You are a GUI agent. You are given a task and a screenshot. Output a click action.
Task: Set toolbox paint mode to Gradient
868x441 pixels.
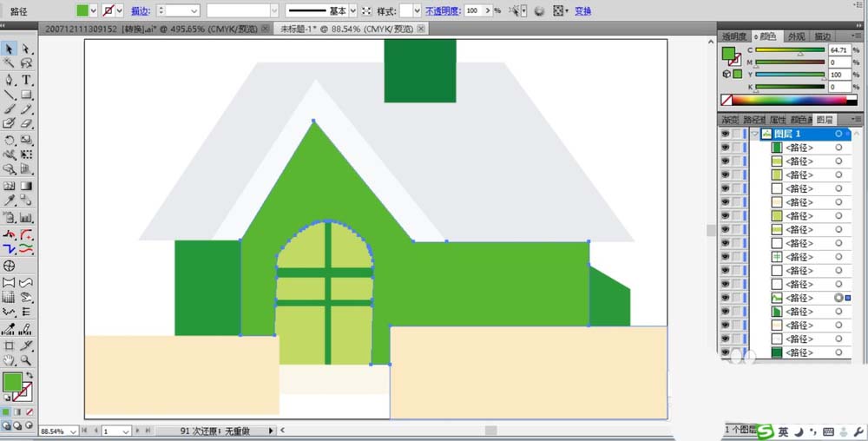[x=17, y=412]
